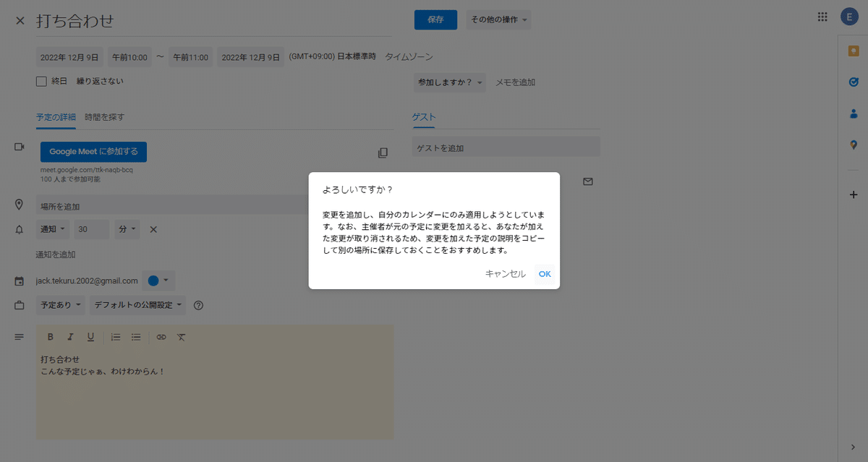868x462 pixels.
Task: Switch to the ゲスト tab
Action: coord(423,116)
